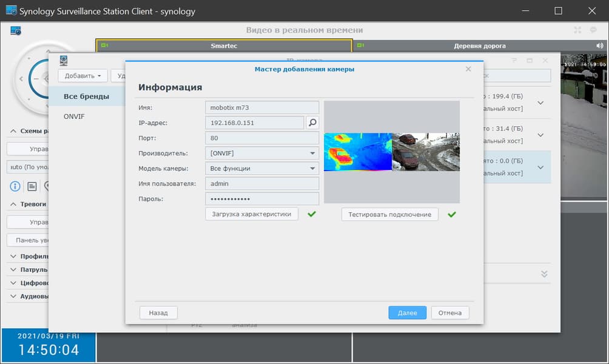Viewport: 609px width, 364px height.
Task: Close the camera add wizard dialog
Action: point(468,69)
